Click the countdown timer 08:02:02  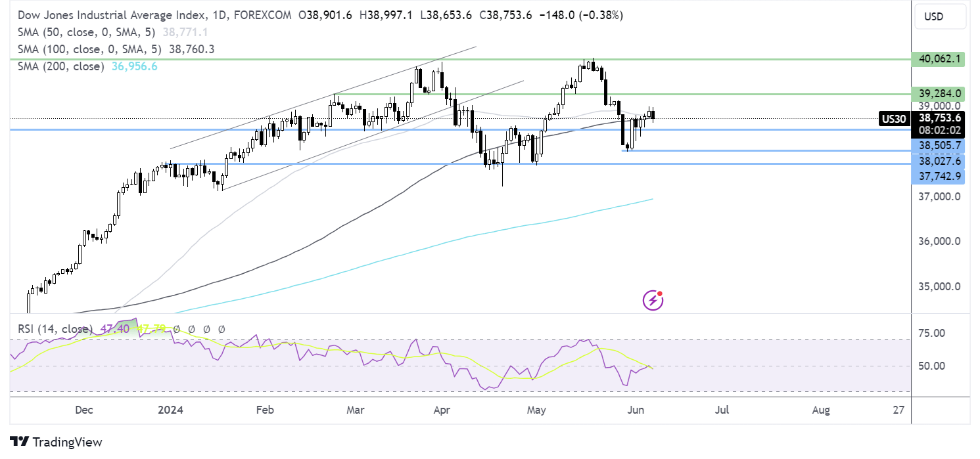(x=941, y=130)
